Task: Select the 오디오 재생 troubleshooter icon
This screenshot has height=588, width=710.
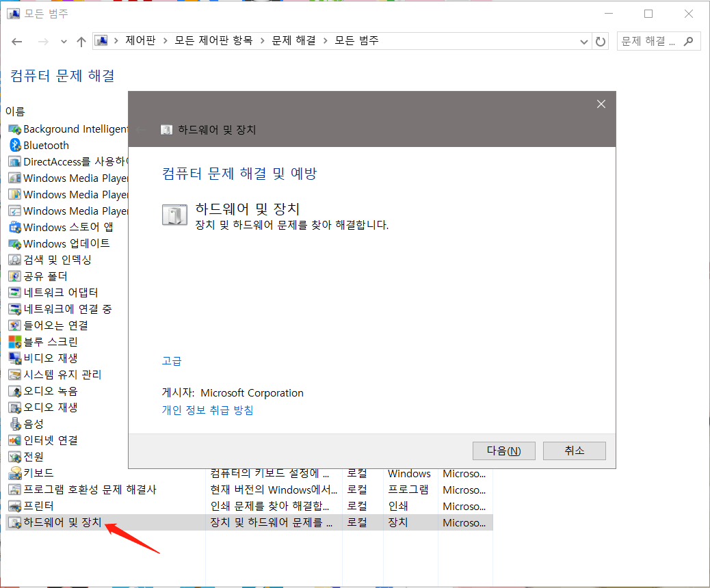Action: click(x=15, y=407)
